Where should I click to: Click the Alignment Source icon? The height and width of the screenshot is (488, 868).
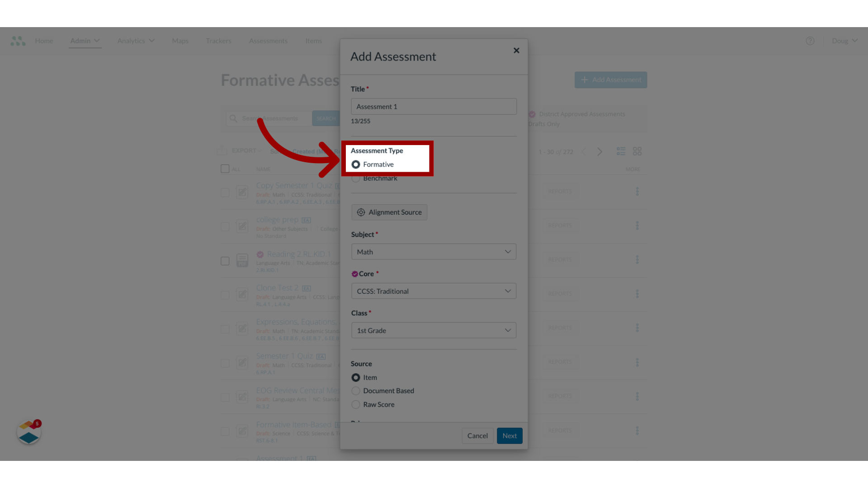(361, 212)
